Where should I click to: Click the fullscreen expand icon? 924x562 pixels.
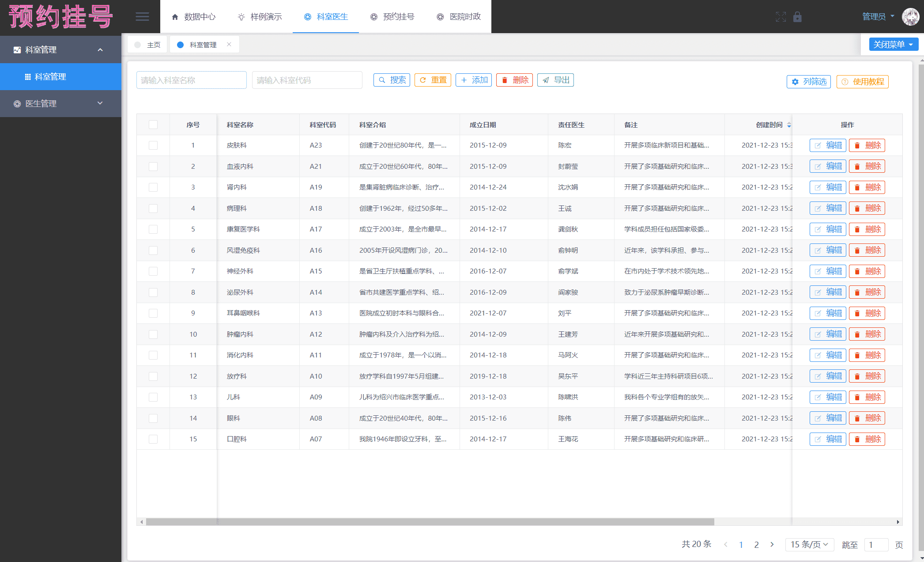[x=781, y=17]
